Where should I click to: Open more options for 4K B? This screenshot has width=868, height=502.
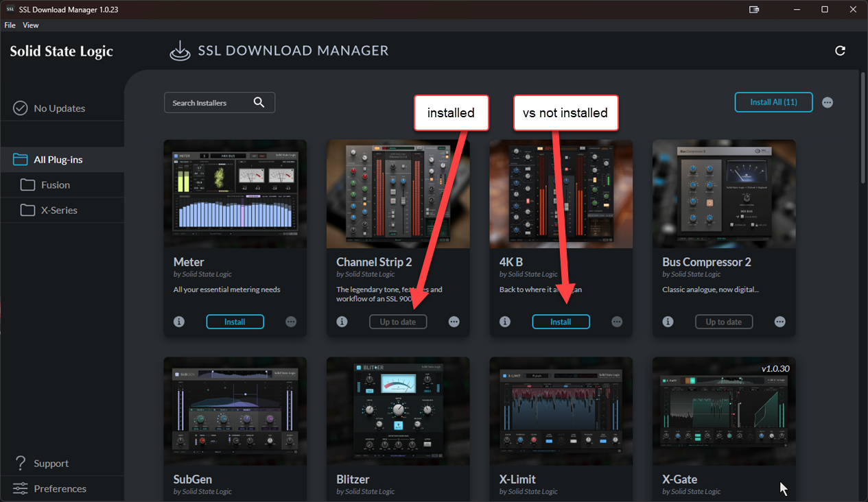click(x=617, y=322)
